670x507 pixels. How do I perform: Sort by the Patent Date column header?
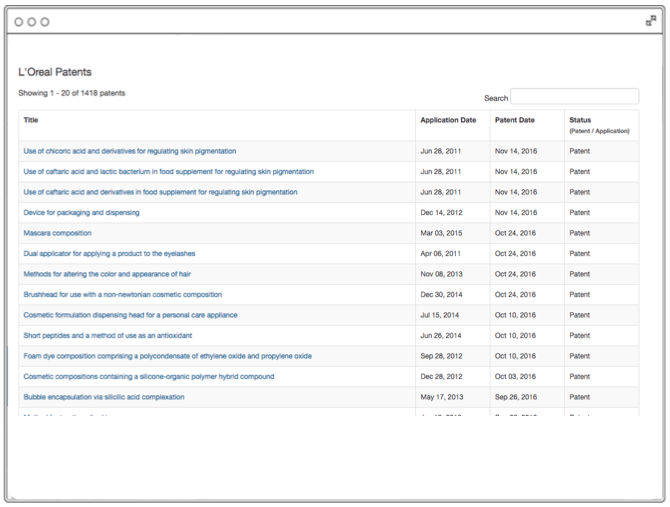(515, 120)
